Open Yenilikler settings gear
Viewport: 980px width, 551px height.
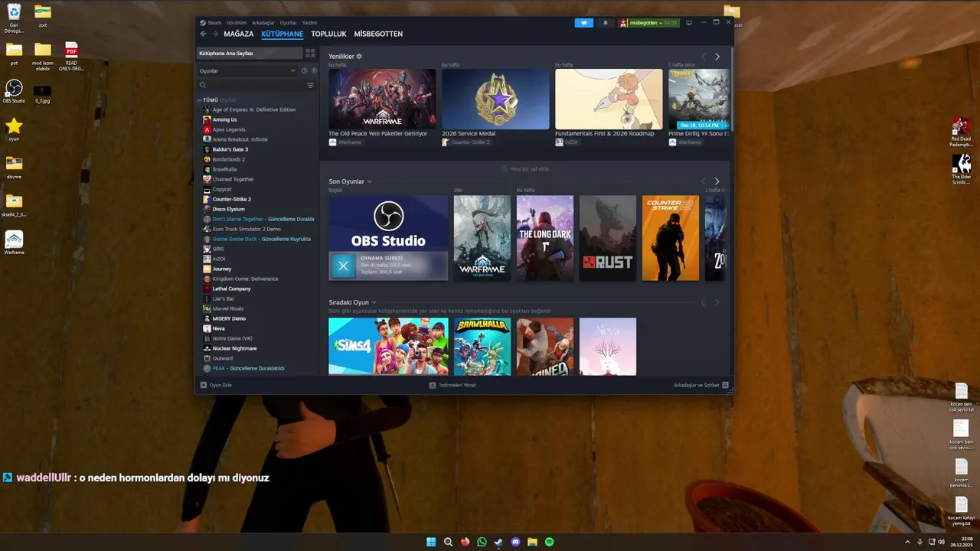click(359, 57)
